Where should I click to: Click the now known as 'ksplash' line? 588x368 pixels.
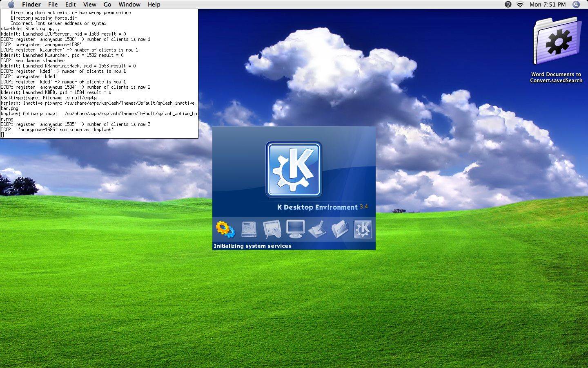[x=57, y=130]
